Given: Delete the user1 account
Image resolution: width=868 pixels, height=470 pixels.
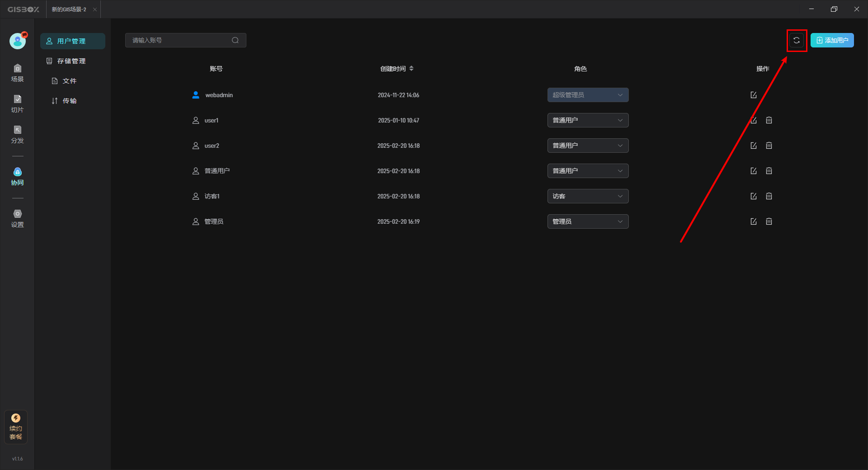Looking at the screenshot, I should 769,120.
